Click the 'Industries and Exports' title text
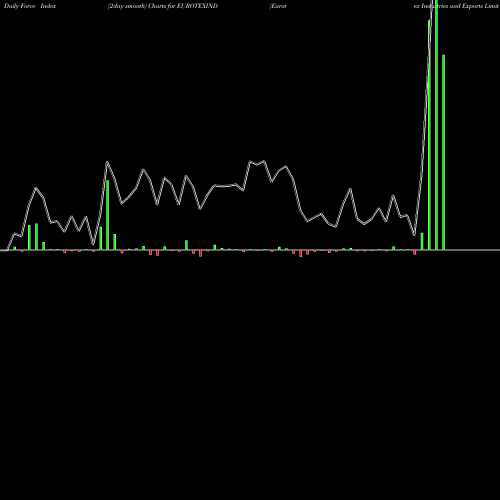The image size is (500, 500). point(451,6)
